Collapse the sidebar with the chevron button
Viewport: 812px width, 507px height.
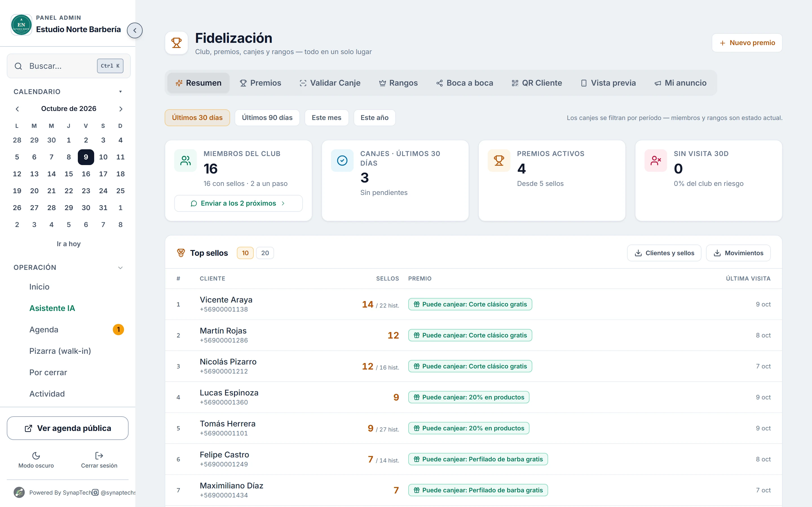coord(134,30)
